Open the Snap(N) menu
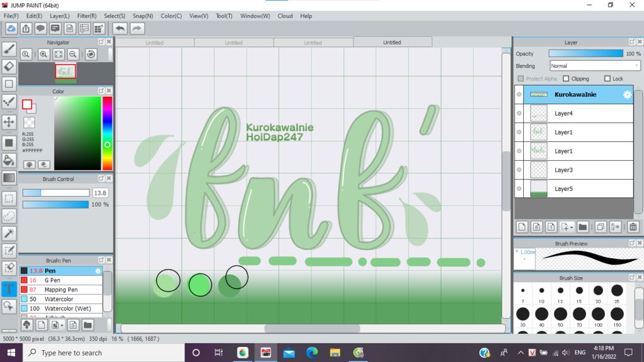644x362 pixels. [x=143, y=16]
